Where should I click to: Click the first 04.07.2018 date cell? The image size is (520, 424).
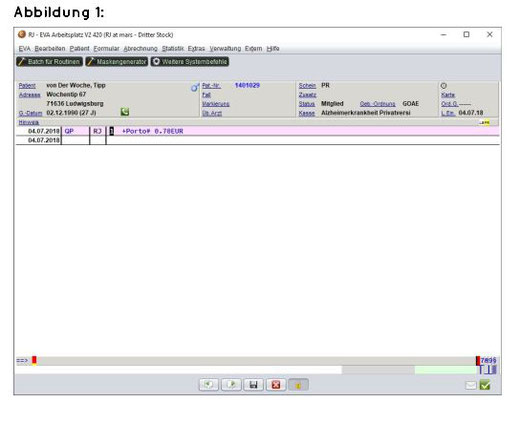click(x=44, y=131)
